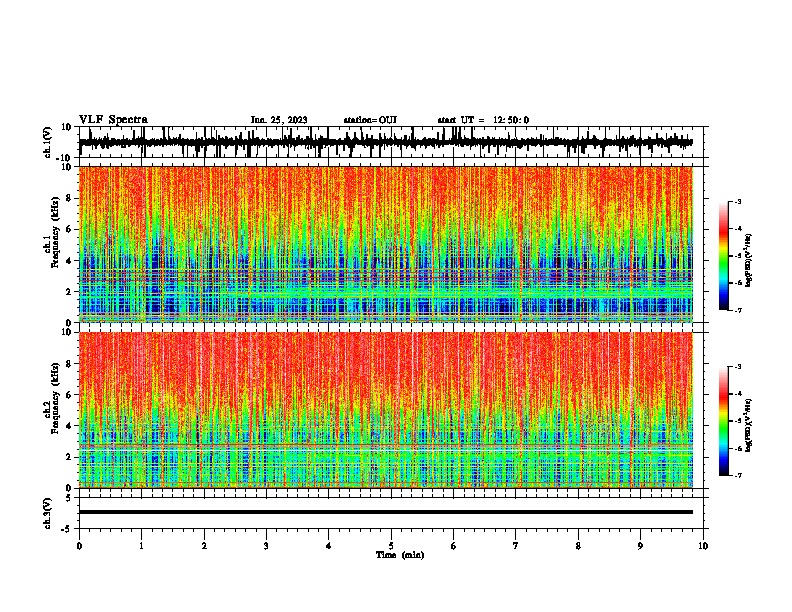The height and width of the screenshot is (612, 792).
Task: Click the ch.1 color scale bar
Action: (x=724, y=256)
